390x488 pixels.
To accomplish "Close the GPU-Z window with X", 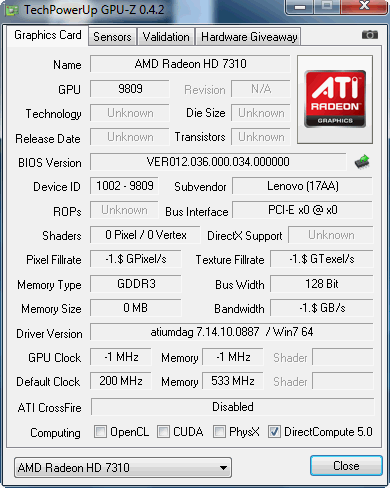I will click(364, 6).
